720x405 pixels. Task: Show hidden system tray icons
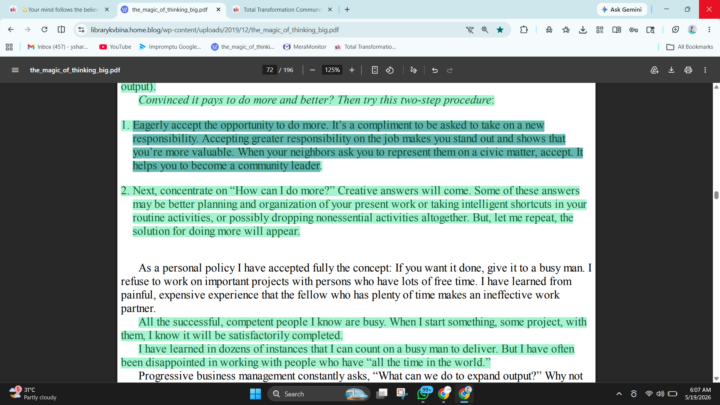coord(619,394)
